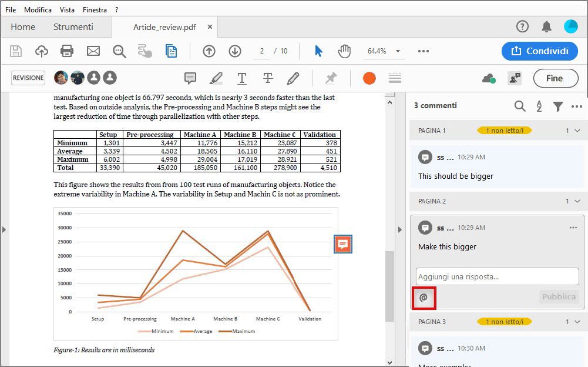Open notifications bell icon
Image resolution: width=588 pixels, height=367 pixels.
click(547, 26)
